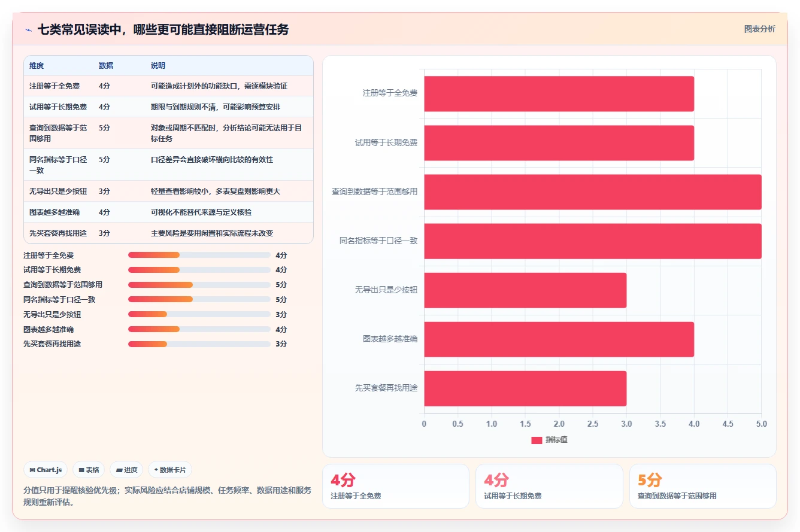The width and height of the screenshot is (800, 532).
Task: Click the chart bar for 无导出只是少按钮
Action: 525,290
